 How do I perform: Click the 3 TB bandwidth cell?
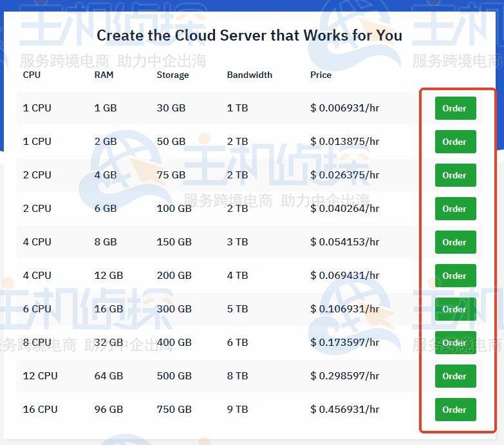tap(238, 241)
